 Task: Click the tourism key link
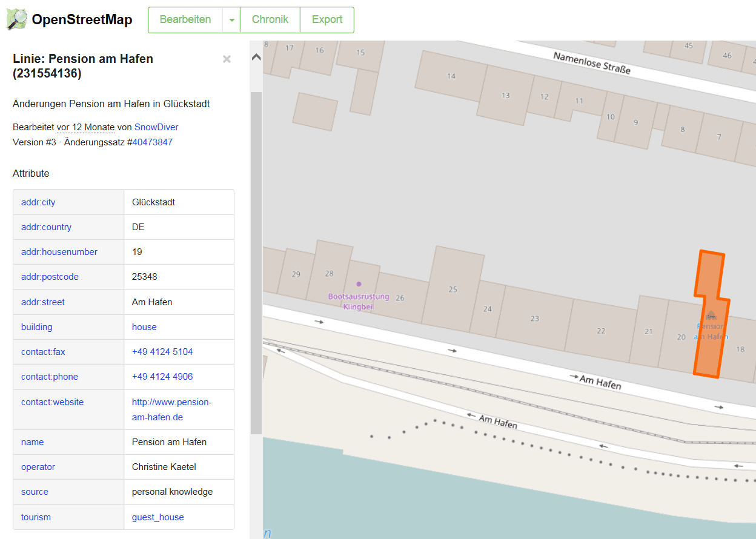(x=36, y=517)
